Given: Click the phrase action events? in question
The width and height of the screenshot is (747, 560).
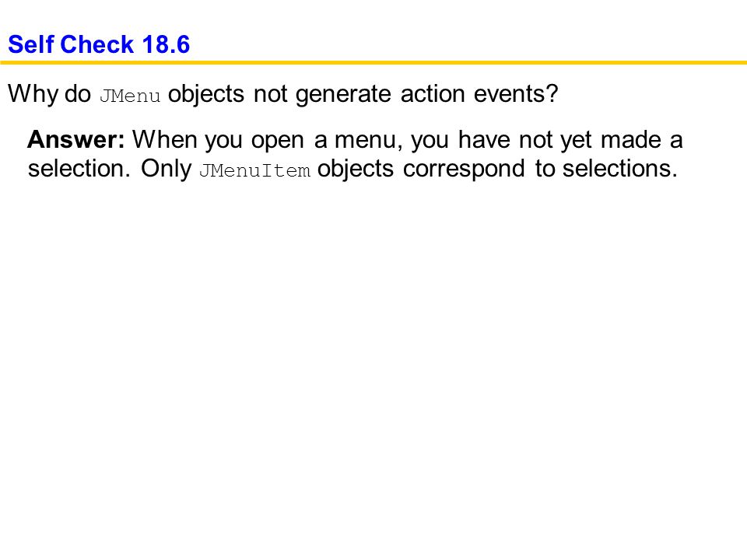Looking at the screenshot, I should (479, 93).
